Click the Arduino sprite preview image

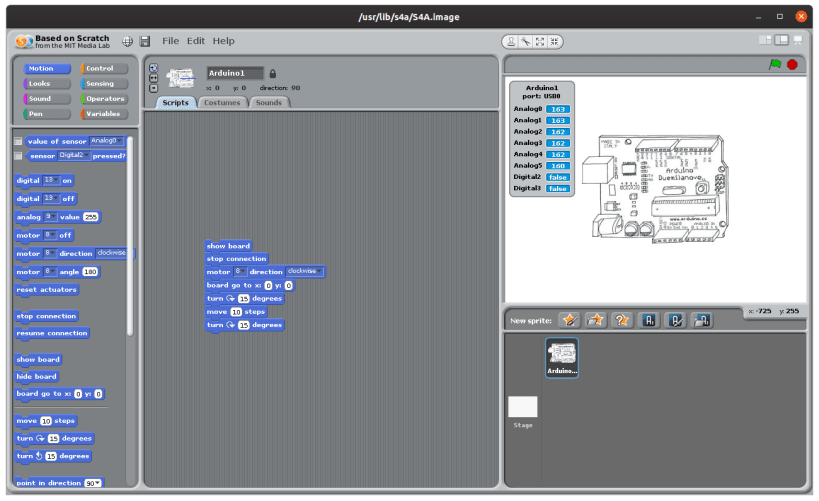(181, 78)
